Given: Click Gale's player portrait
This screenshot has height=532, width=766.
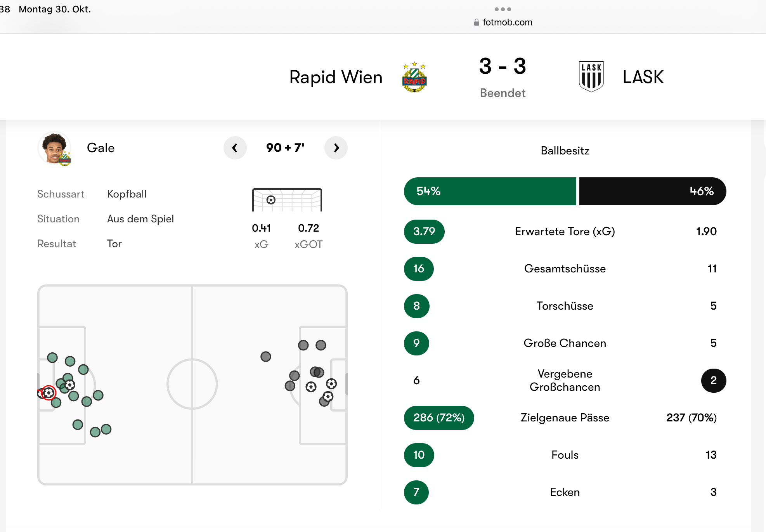Looking at the screenshot, I should pyautogui.click(x=55, y=148).
